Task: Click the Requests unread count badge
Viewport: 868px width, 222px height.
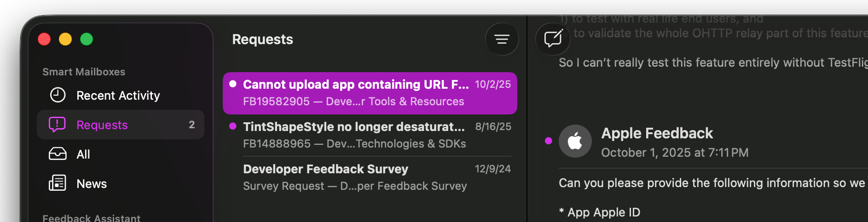Action: pyautogui.click(x=191, y=125)
